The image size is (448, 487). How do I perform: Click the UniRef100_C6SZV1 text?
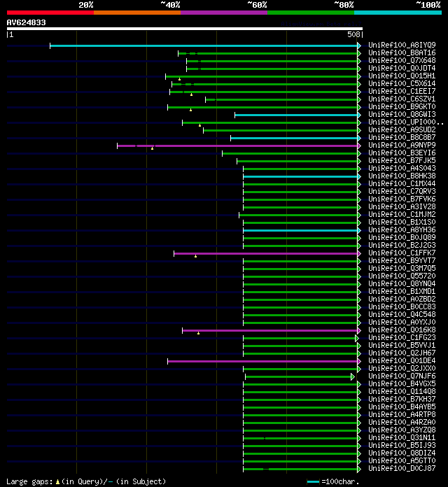[x=402, y=99]
